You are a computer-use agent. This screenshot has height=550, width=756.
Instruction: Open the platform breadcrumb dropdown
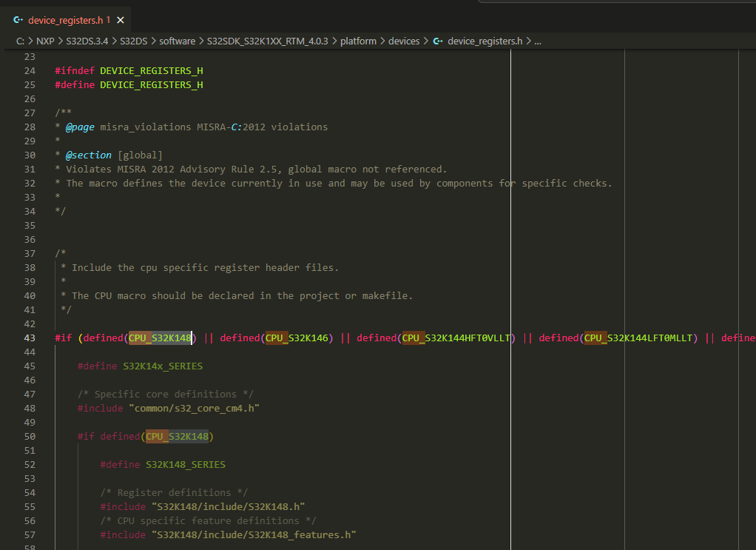[358, 41]
